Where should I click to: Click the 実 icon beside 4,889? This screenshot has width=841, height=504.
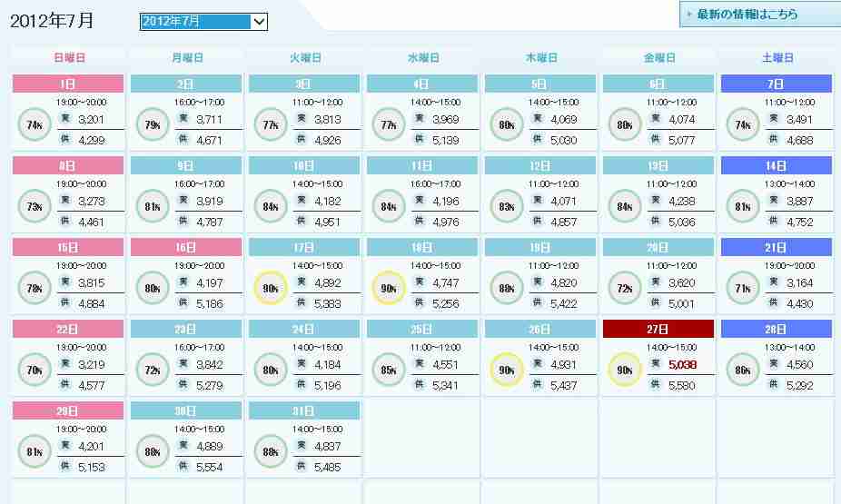(183, 446)
